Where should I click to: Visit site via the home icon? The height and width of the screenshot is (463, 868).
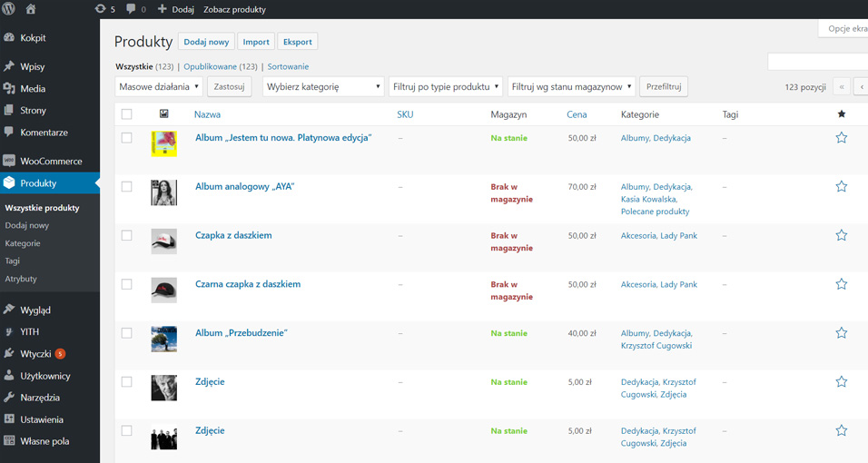[31, 9]
